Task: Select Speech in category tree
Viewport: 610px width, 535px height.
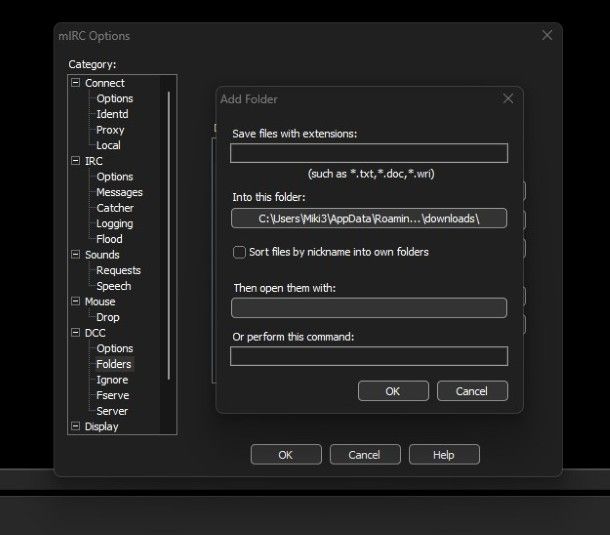Action: coord(114,286)
